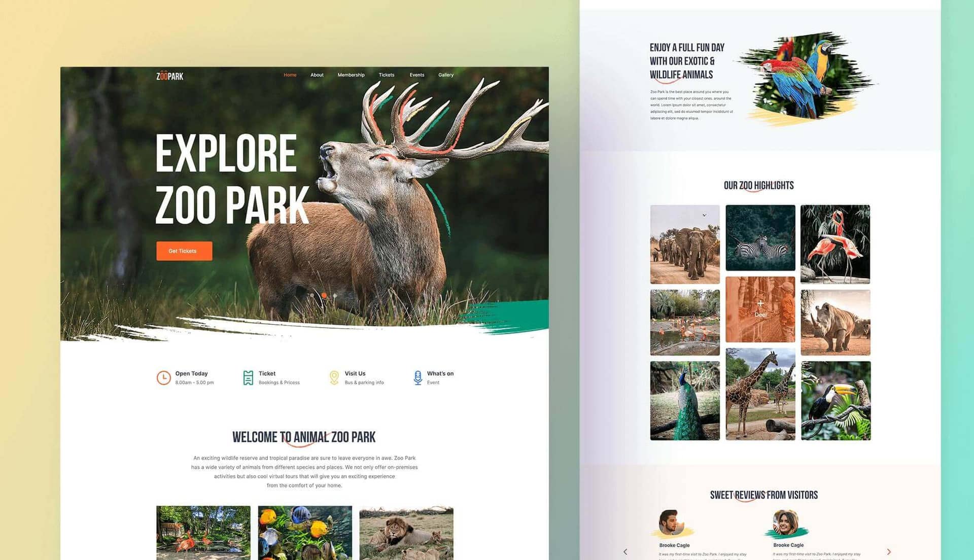
Task: Click the ZooPark logo in the header
Action: click(169, 76)
